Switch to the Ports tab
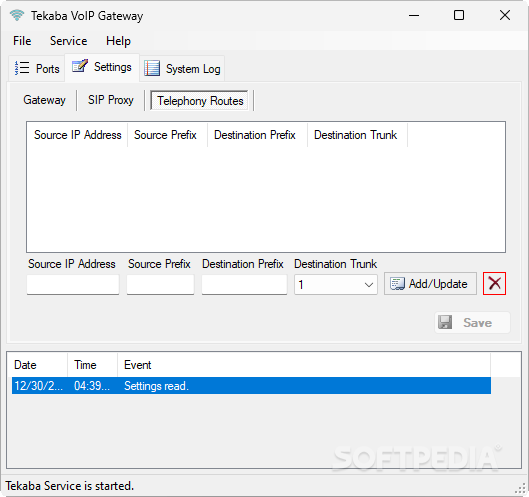529x497 pixels. pyautogui.click(x=37, y=68)
